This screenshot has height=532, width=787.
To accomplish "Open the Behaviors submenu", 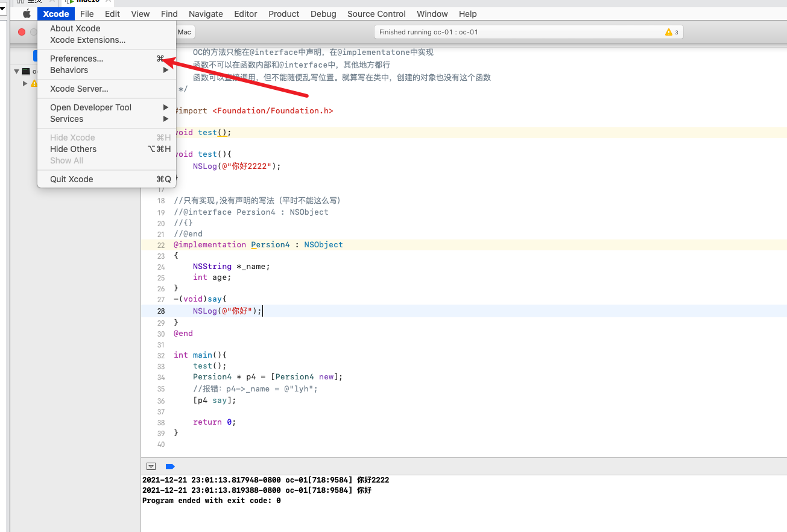I will click(107, 70).
